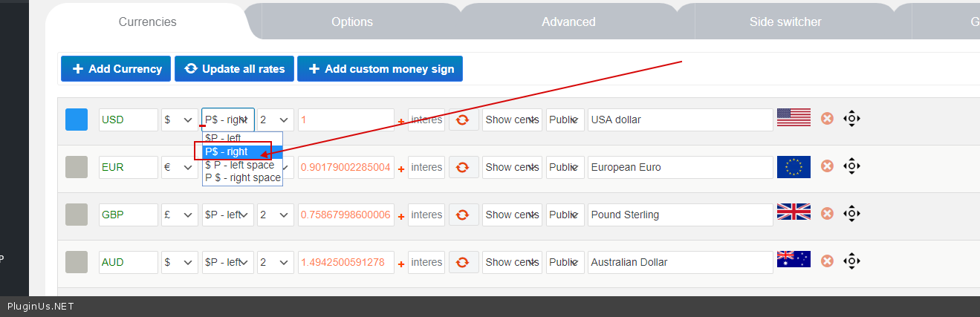Expand the Show cents dropdown for EUR
980x317 pixels.
pyautogui.click(x=512, y=167)
